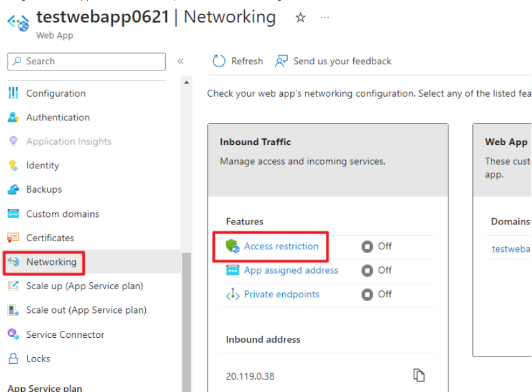
Task: Open the Access restriction link
Action: coord(282,246)
